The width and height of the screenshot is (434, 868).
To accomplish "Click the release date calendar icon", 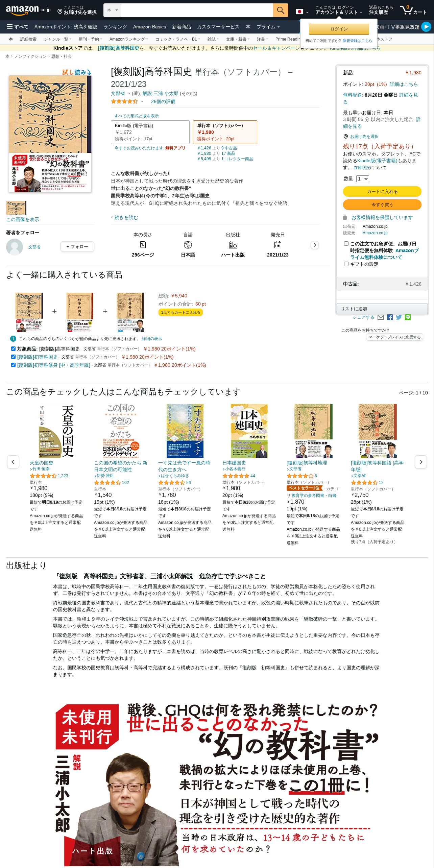I will pos(278,244).
